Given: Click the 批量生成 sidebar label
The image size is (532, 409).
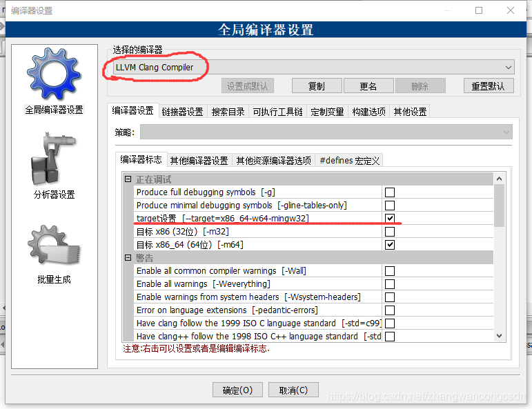Looking at the screenshot, I should [54, 279].
